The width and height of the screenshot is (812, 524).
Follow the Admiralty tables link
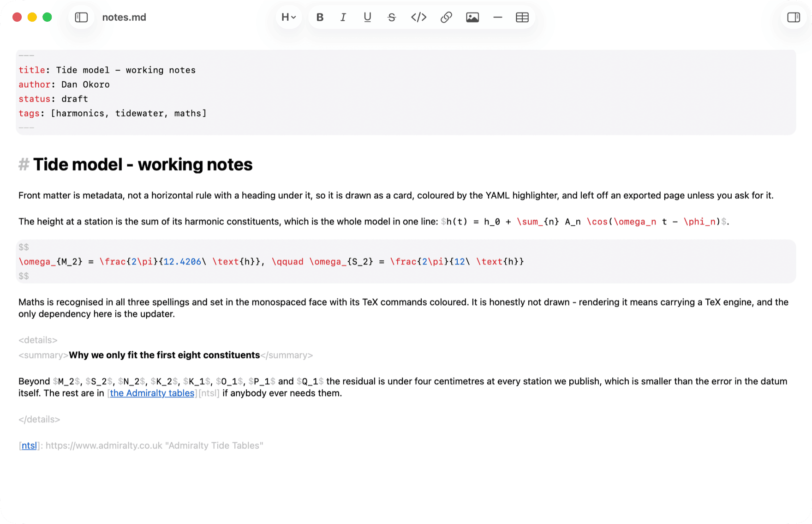point(152,393)
